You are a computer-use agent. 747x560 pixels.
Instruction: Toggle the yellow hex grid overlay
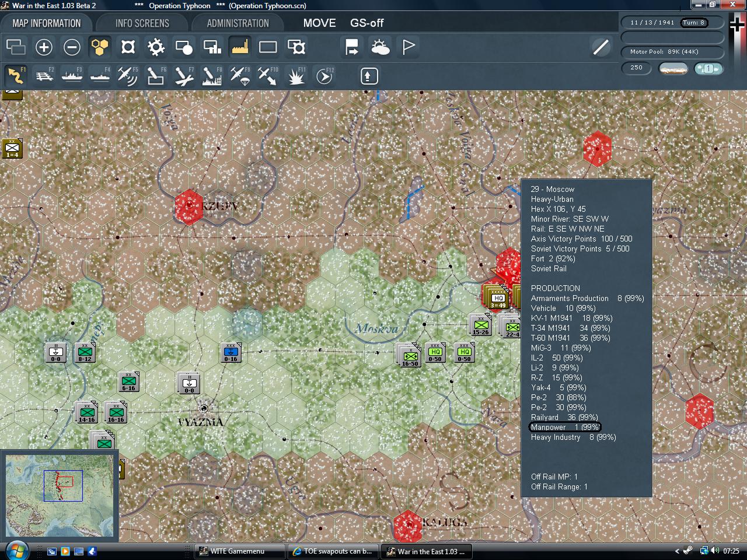tap(100, 47)
